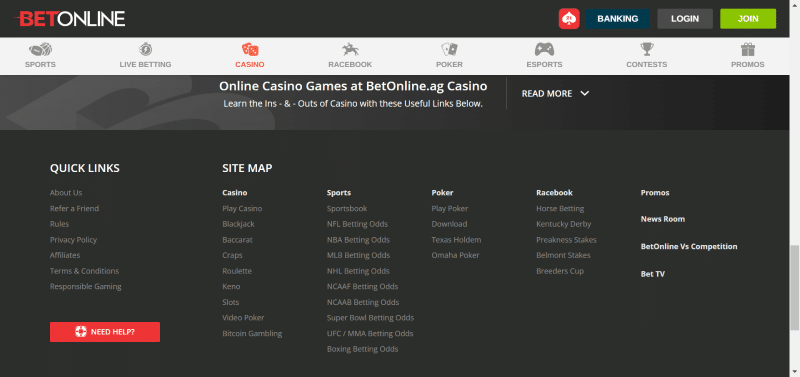
Task: Open the Play Poker link
Action: click(x=449, y=208)
